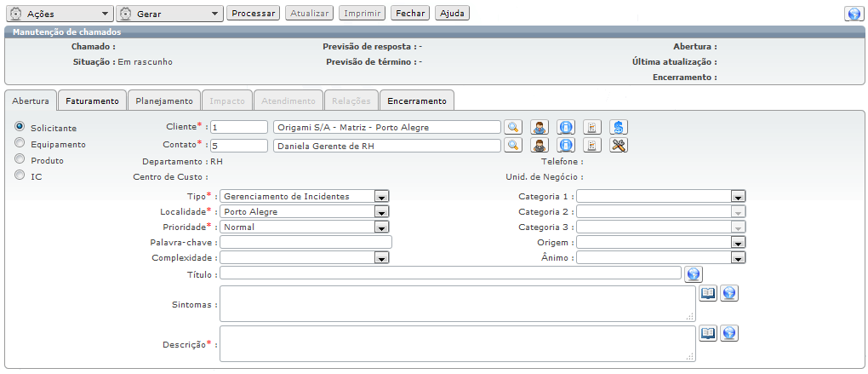Select the Equipamento radio button
This screenshot has width=868, height=374.
(20, 143)
